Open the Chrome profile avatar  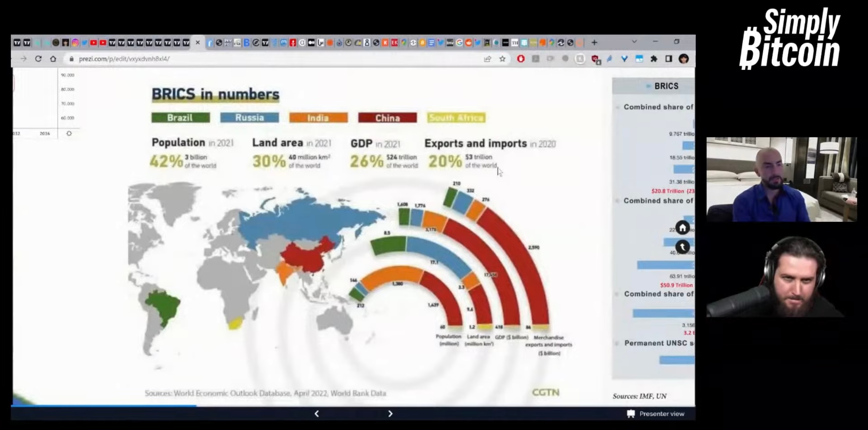tap(684, 59)
